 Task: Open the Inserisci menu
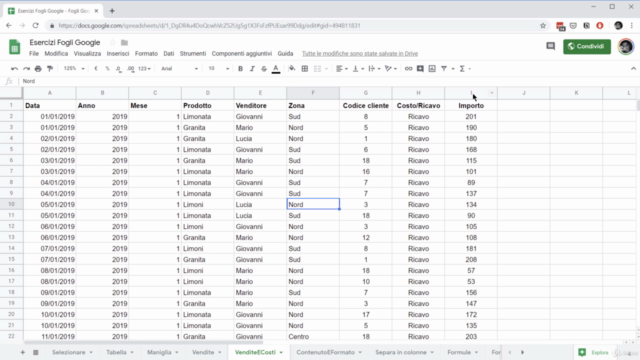(118, 53)
